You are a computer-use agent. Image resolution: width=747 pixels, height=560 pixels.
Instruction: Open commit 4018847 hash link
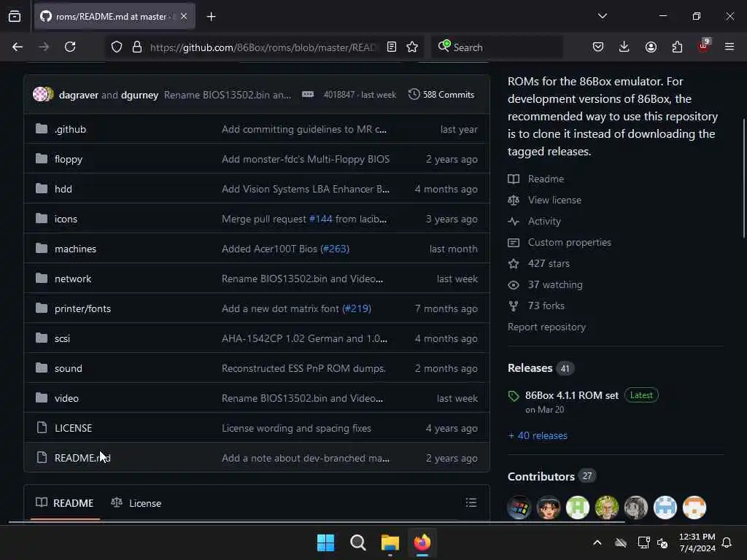339,95
